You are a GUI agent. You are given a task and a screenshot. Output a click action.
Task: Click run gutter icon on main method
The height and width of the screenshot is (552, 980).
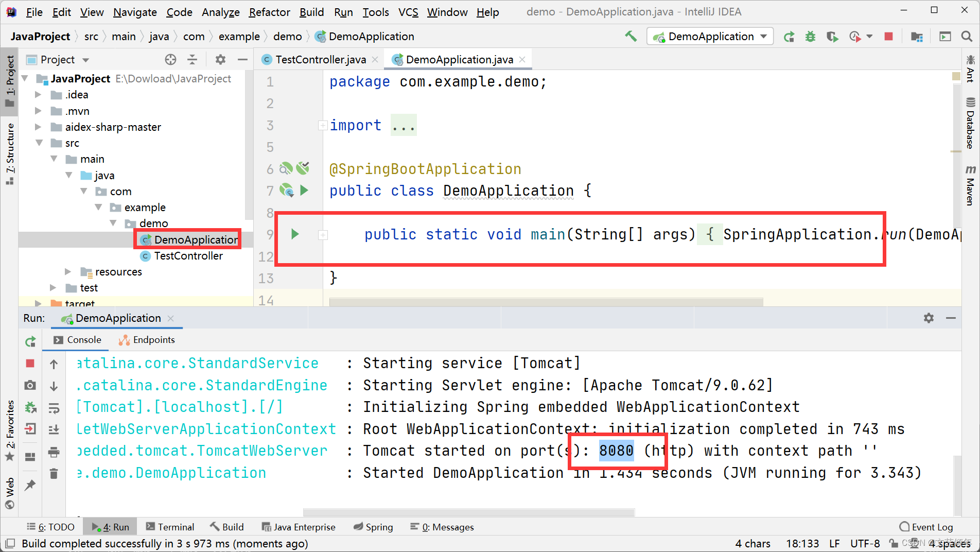coord(295,234)
